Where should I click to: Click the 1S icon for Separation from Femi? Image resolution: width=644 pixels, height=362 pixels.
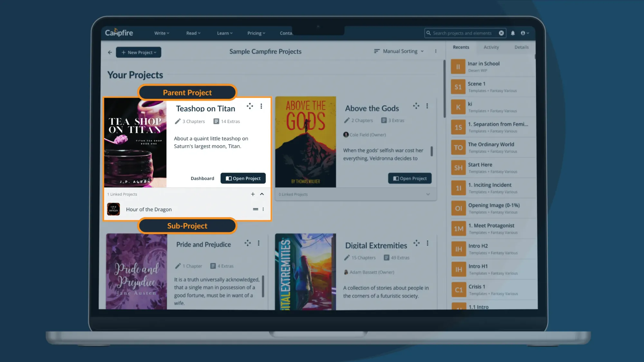click(458, 127)
